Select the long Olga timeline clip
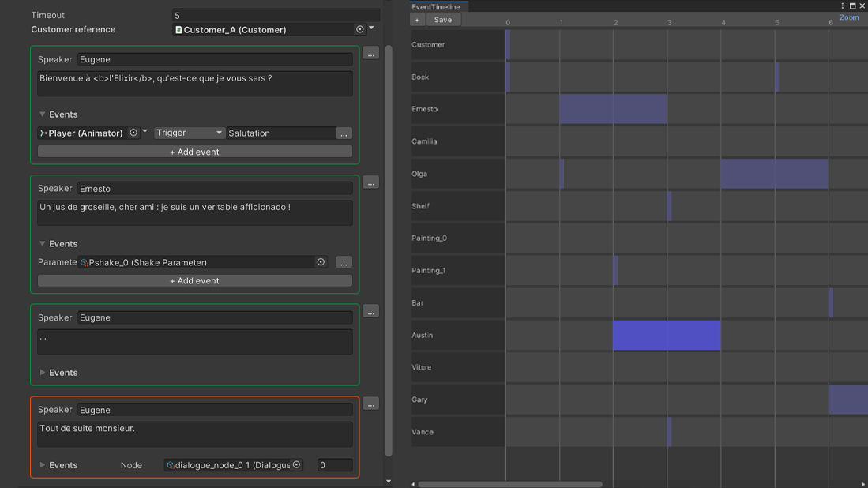This screenshot has width=868, height=488. [x=775, y=174]
